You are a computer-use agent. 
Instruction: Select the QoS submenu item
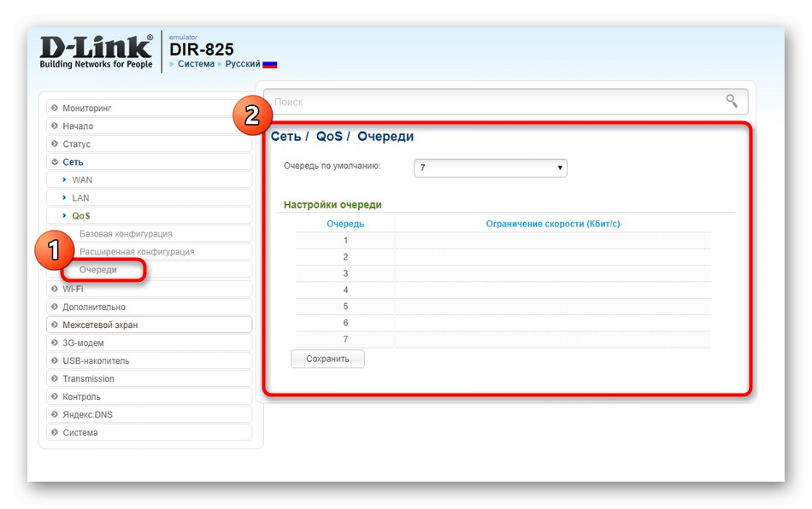point(149,216)
